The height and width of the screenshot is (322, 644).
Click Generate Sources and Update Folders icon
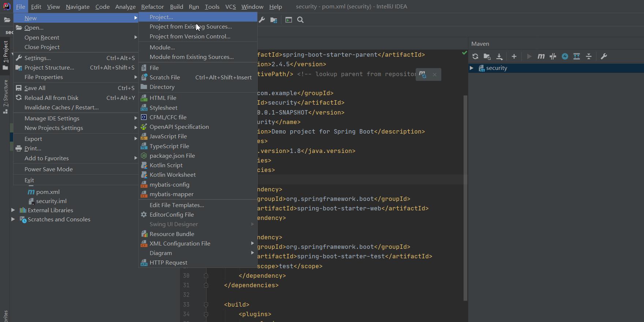point(487,56)
